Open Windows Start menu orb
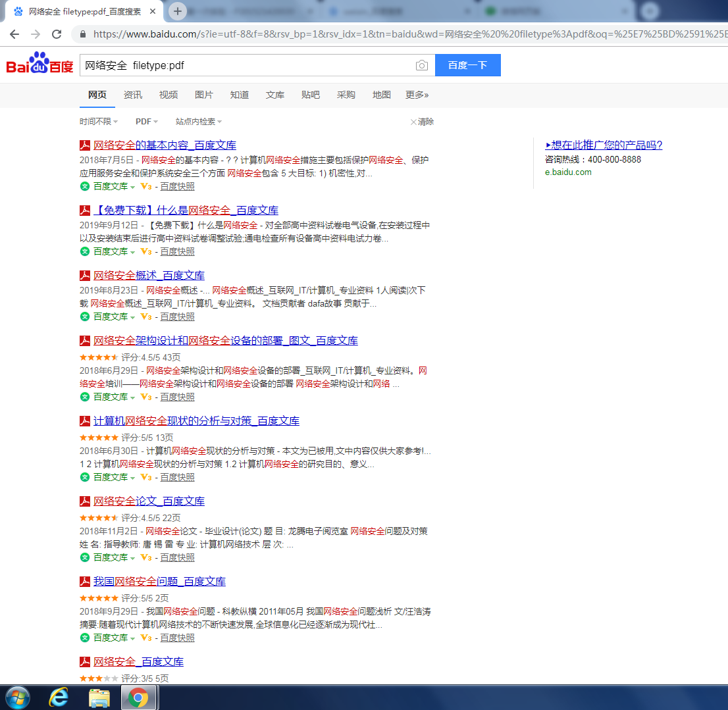The width and height of the screenshot is (728, 710). 18,697
